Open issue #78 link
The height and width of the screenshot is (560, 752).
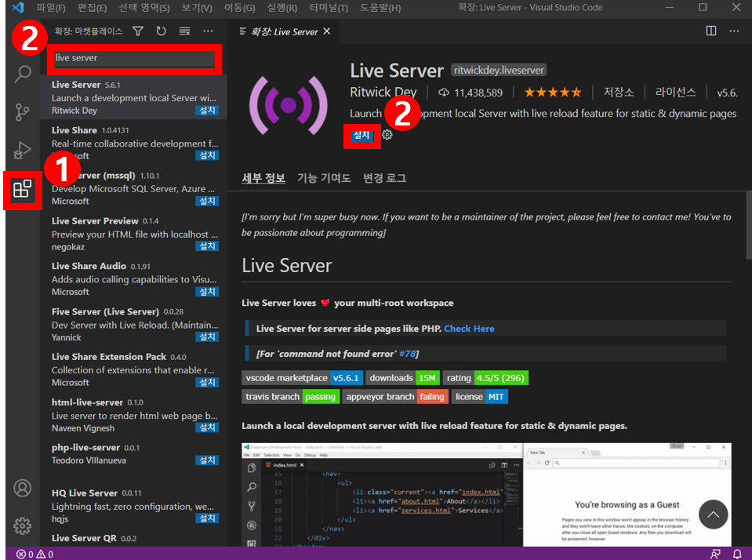(x=407, y=355)
